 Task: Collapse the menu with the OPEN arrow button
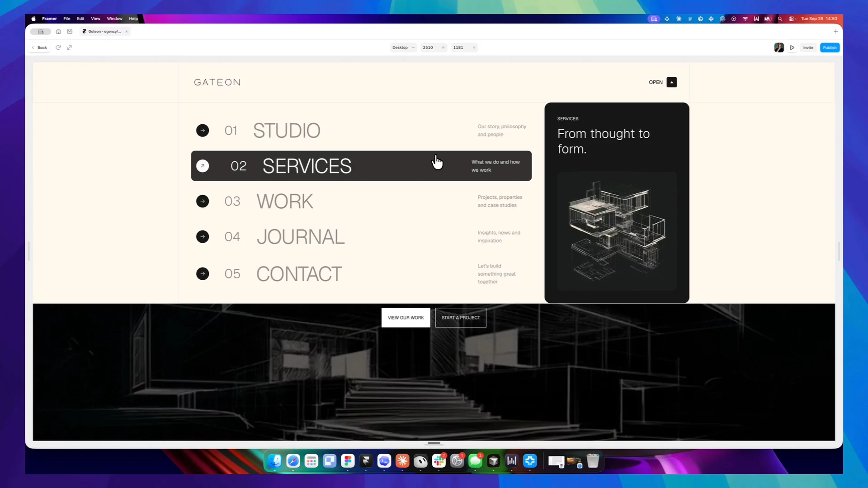tap(672, 82)
